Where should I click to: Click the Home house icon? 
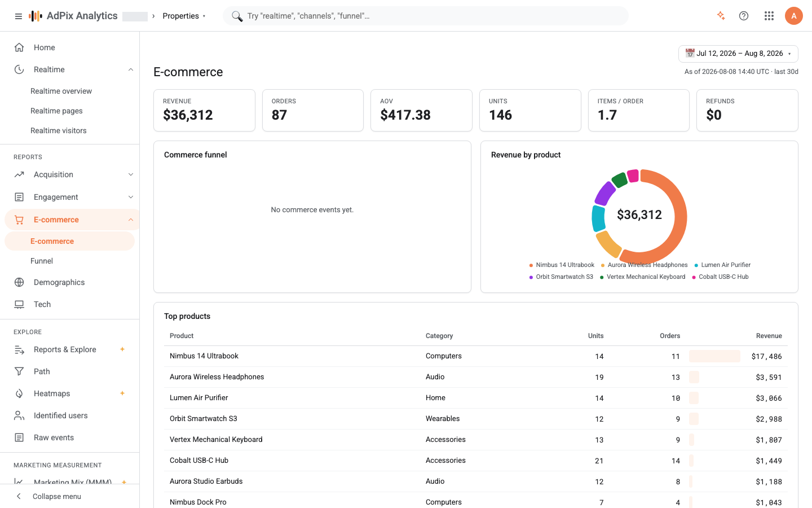click(19, 47)
